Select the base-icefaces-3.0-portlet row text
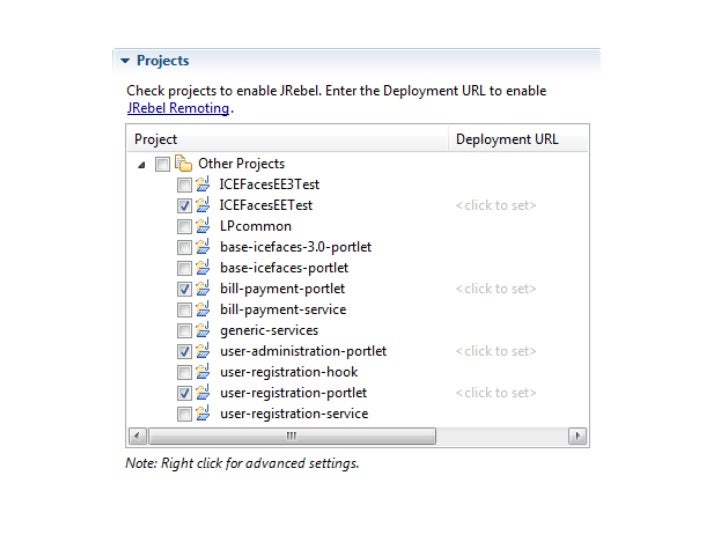728x546 pixels. pyautogui.click(x=296, y=247)
